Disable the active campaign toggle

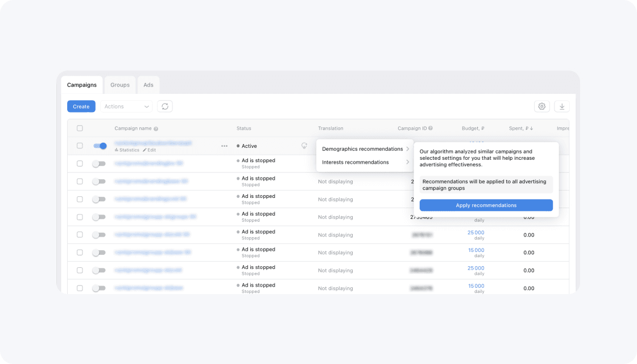[x=100, y=146]
